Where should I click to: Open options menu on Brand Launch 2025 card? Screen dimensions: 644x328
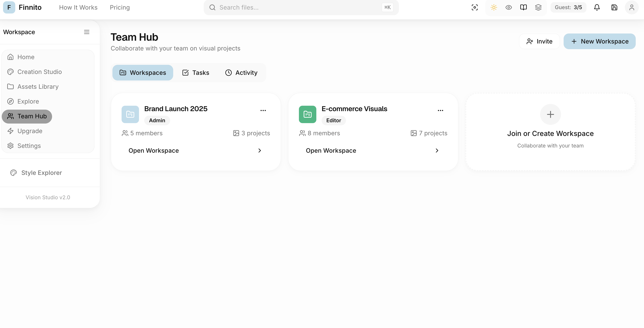click(263, 110)
